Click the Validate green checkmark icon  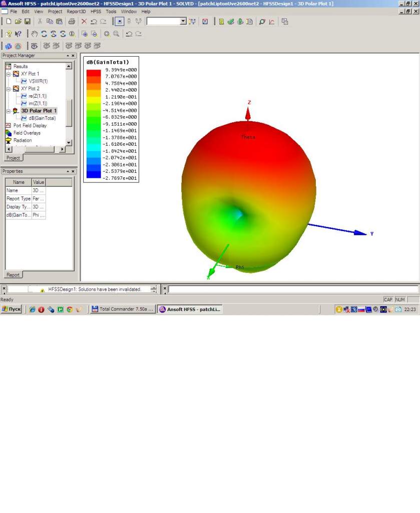pos(231,22)
